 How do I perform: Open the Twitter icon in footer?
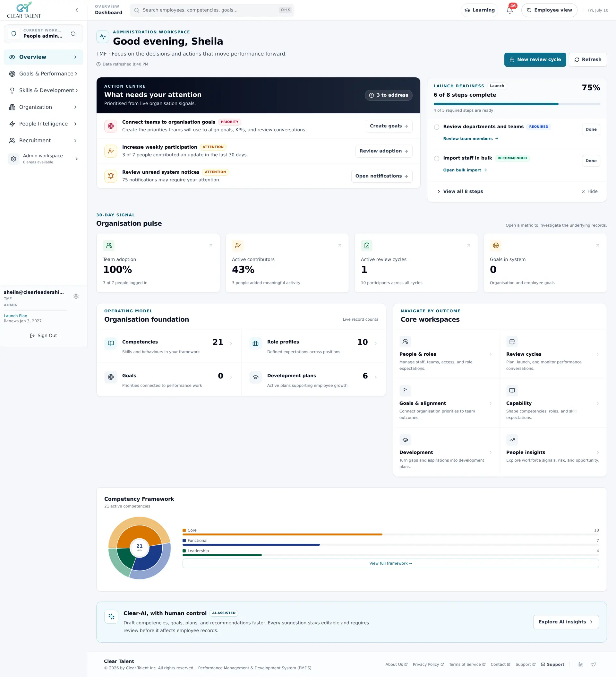(594, 664)
